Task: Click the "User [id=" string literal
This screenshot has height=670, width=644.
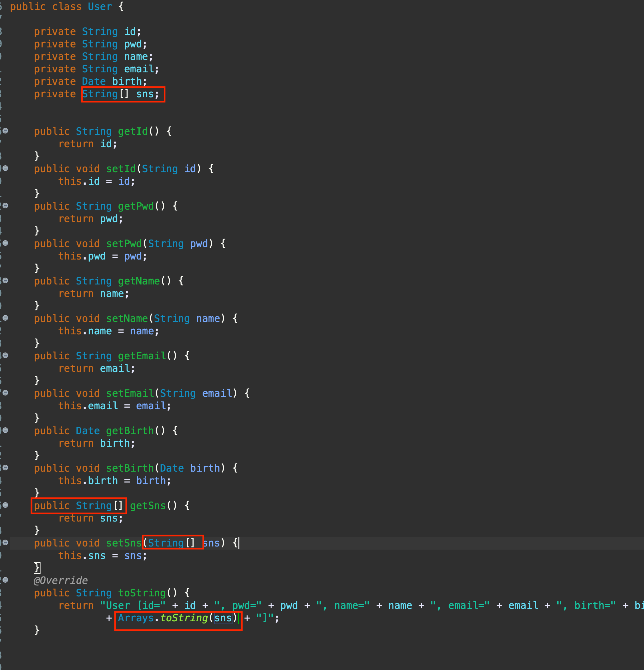Action: tap(132, 605)
